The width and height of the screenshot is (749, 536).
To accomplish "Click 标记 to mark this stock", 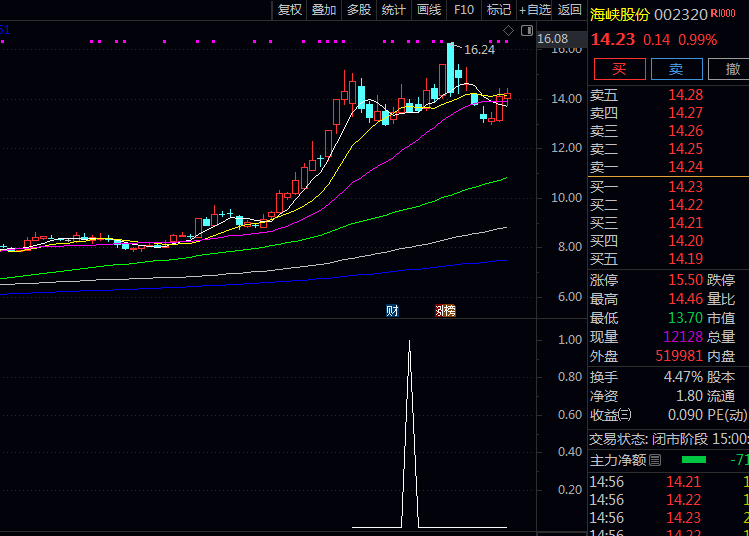I will (x=499, y=10).
